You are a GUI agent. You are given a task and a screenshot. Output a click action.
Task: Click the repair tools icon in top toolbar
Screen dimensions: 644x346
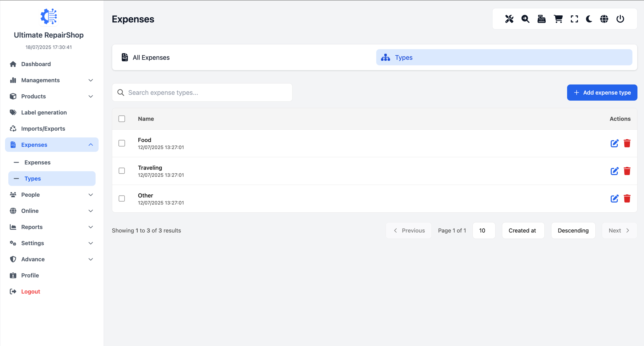pos(509,19)
